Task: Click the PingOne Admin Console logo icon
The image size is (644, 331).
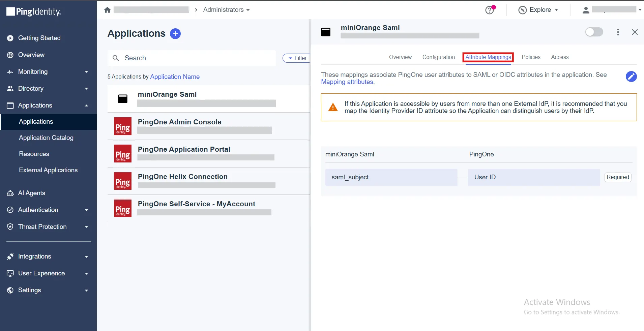Action: click(x=123, y=126)
